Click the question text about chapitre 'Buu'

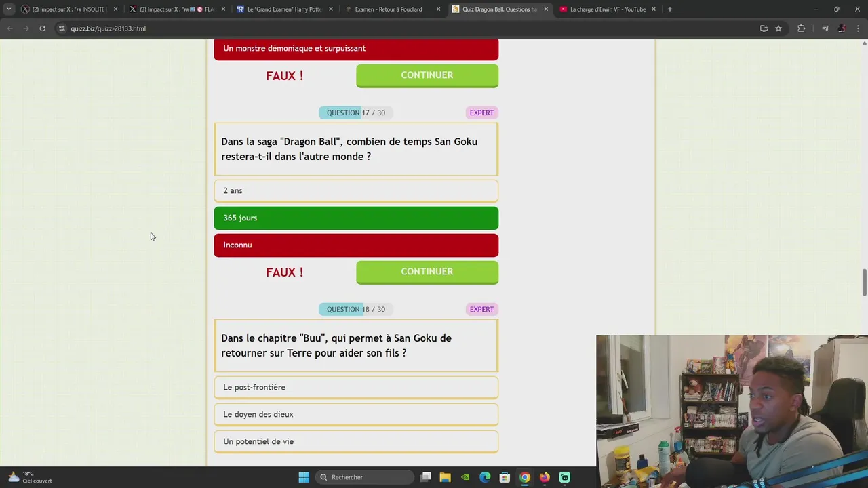[336, 346]
